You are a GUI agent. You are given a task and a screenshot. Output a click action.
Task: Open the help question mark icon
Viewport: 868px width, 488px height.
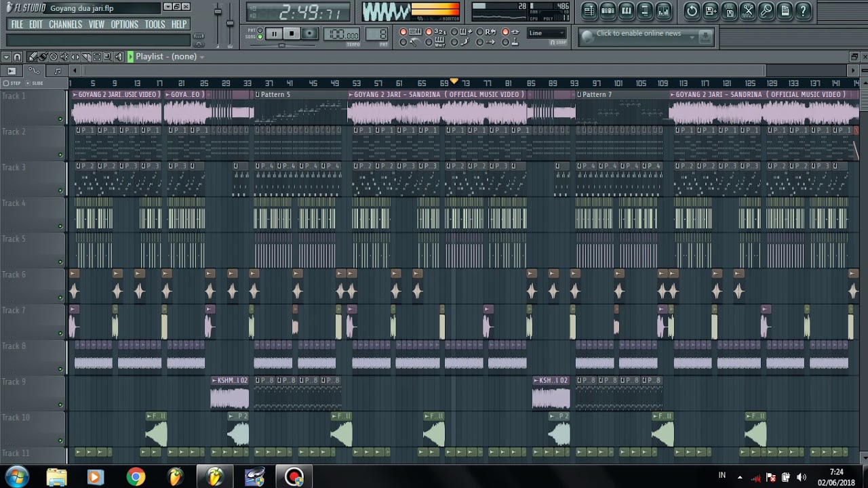(x=803, y=11)
